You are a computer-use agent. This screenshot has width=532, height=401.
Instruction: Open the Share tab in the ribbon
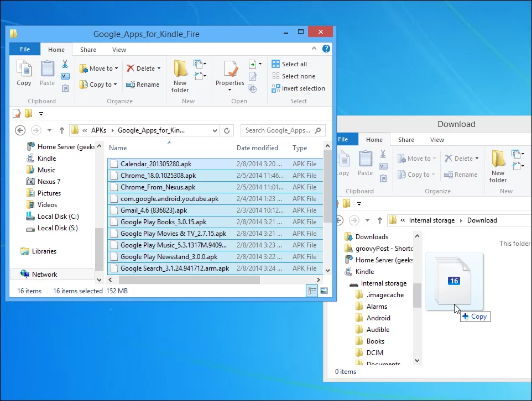coord(88,49)
